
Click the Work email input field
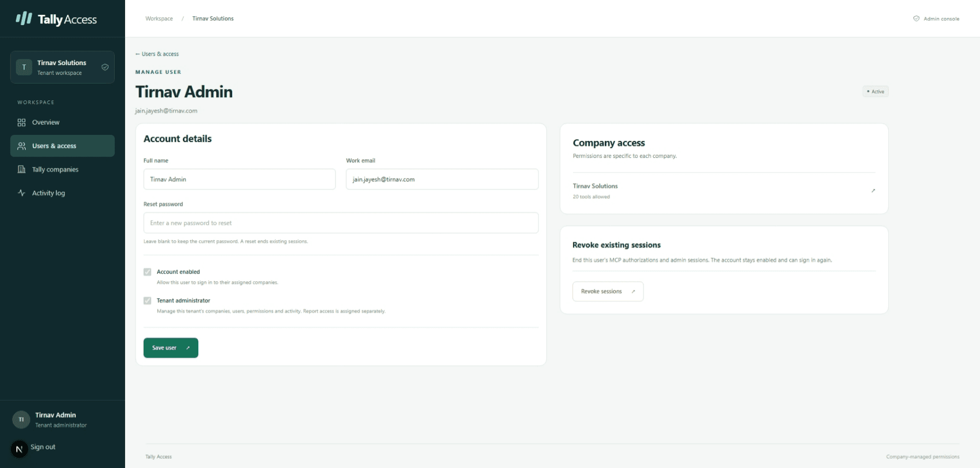[442, 179]
